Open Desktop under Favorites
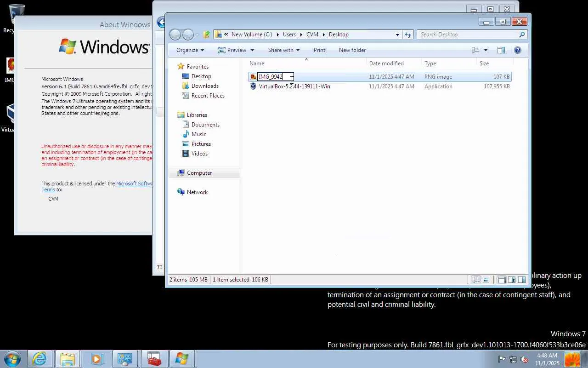Viewport: 588px width, 368px height. (x=201, y=76)
